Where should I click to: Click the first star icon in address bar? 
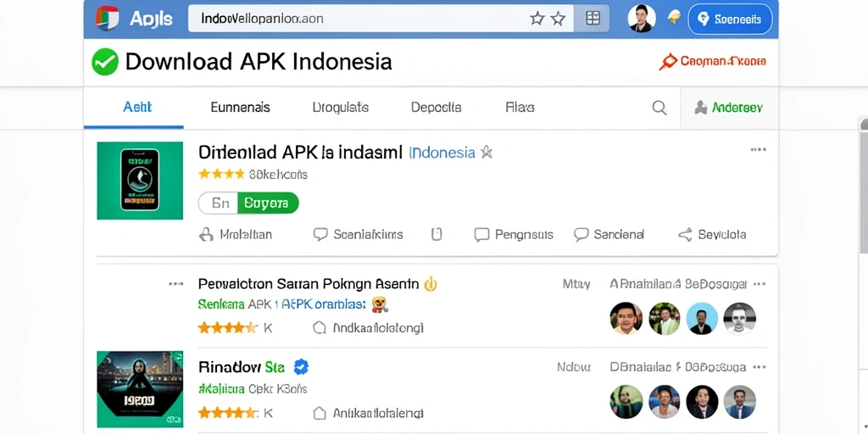[x=537, y=19]
